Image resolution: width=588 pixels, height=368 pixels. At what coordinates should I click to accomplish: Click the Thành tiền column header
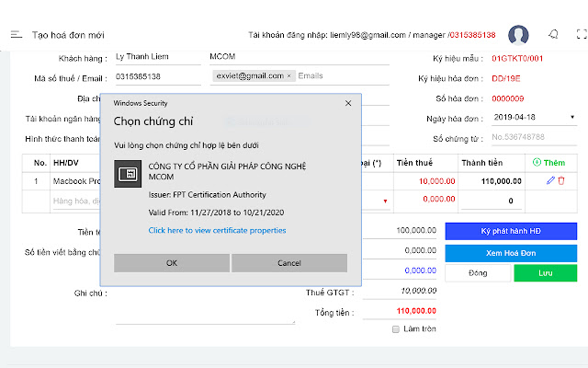coord(481,163)
